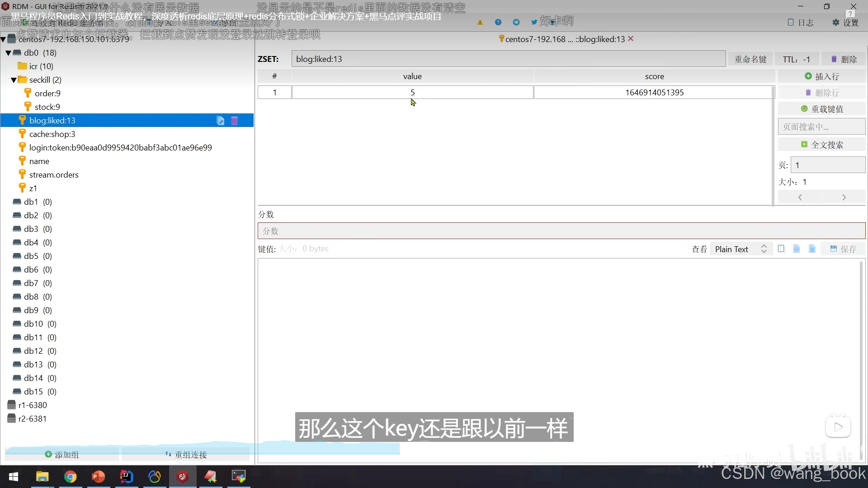Open PowerPoint from the taskbar
Image resolution: width=868 pixels, height=488 pixels.
[x=98, y=477]
